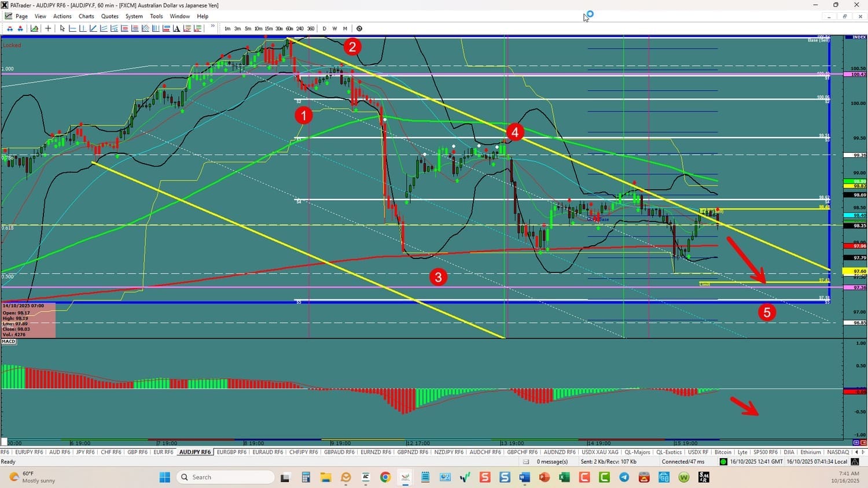Switch to the NASDAQ tab
The image size is (868, 488).
(x=838, y=452)
